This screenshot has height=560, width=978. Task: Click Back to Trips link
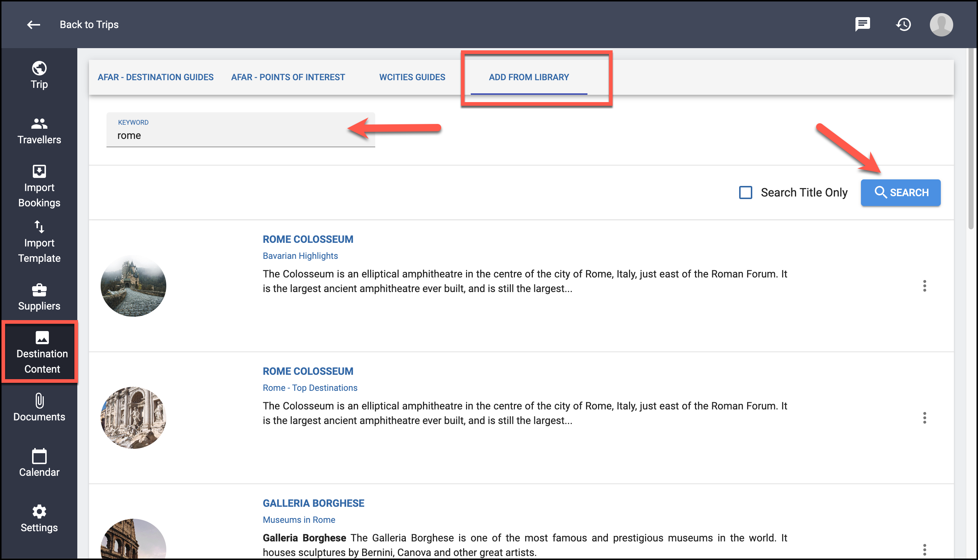coord(89,25)
